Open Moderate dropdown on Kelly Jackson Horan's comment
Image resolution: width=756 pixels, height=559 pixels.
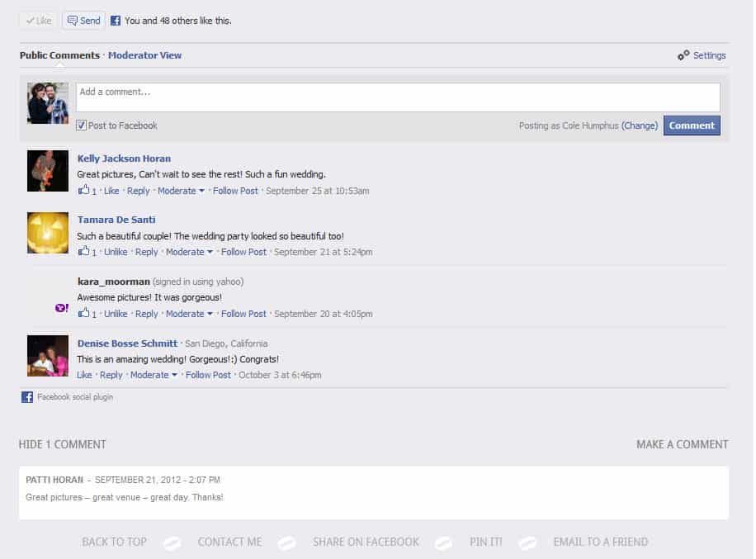pos(182,191)
